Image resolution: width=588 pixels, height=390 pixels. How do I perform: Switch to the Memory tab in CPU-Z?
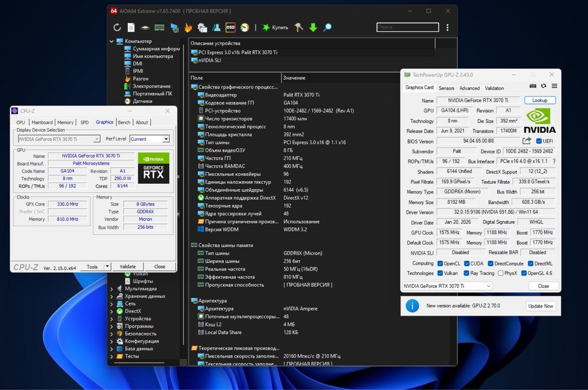(65, 122)
